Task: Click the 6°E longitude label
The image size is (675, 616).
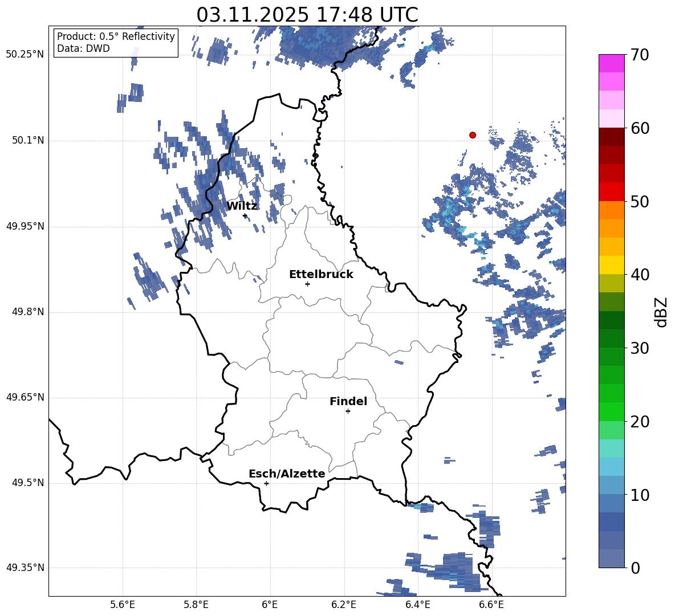Action: [270, 605]
